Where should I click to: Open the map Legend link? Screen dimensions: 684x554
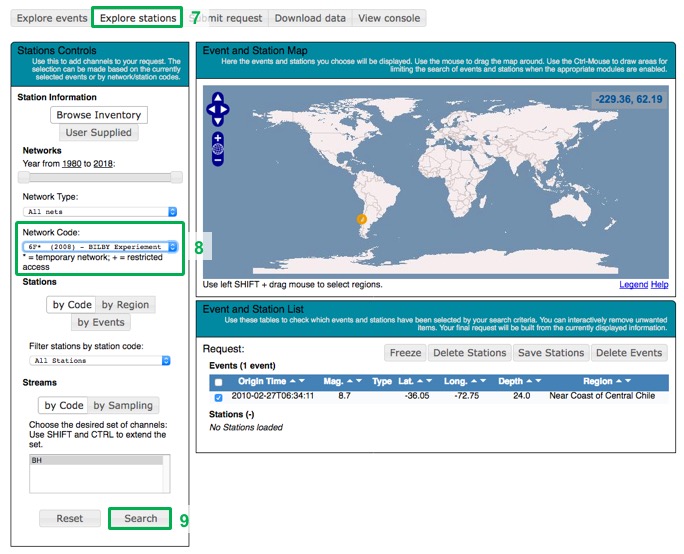point(633,284)
